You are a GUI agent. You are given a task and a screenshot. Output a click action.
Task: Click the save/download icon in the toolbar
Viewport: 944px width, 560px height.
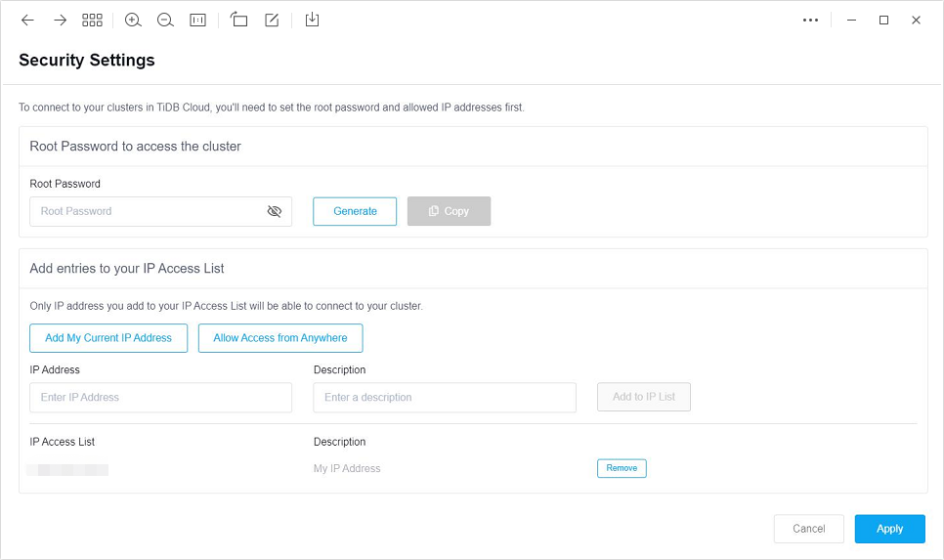tap(312, 21)
